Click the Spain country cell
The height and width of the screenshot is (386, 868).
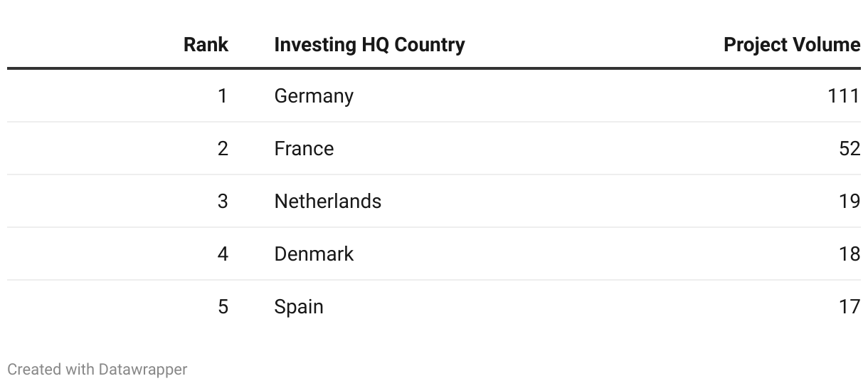click(x=299, y=306)
